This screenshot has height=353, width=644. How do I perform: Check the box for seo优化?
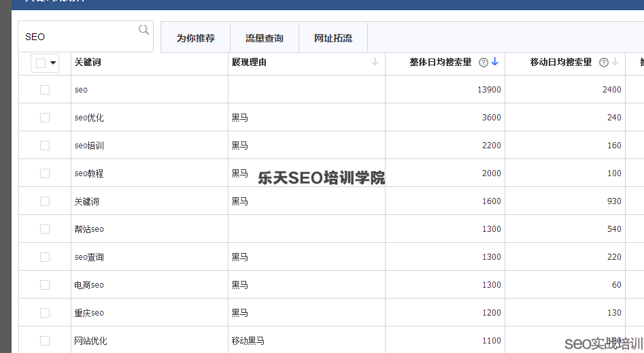(x=45, y=118)
